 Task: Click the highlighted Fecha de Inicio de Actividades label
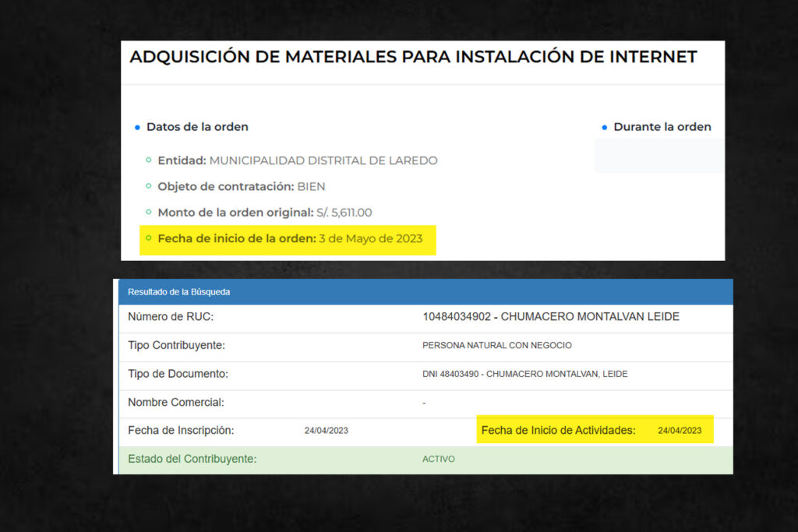558,430
